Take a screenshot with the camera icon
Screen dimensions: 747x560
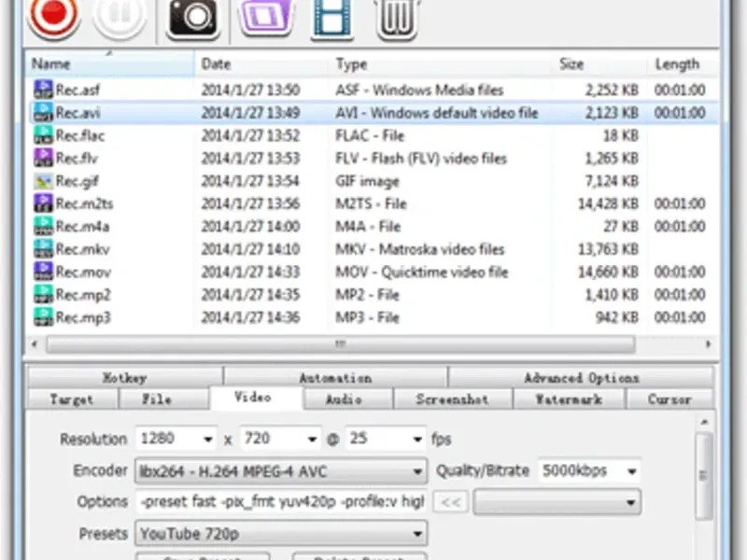click(x=192, y=18)
